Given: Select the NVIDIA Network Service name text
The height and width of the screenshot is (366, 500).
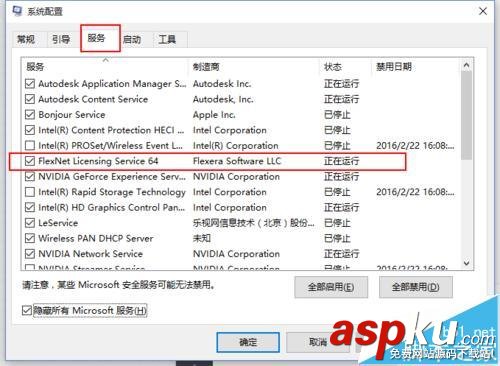Looking at the screenshot, I should tap(90, 254).
